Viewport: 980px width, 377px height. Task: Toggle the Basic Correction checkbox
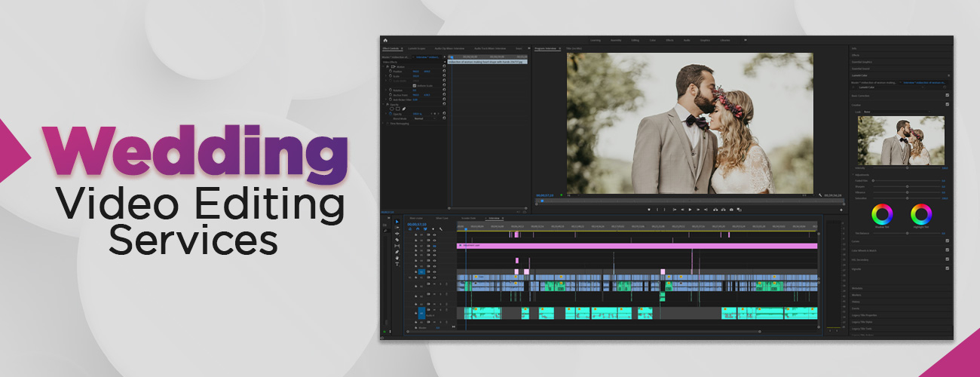948,95
